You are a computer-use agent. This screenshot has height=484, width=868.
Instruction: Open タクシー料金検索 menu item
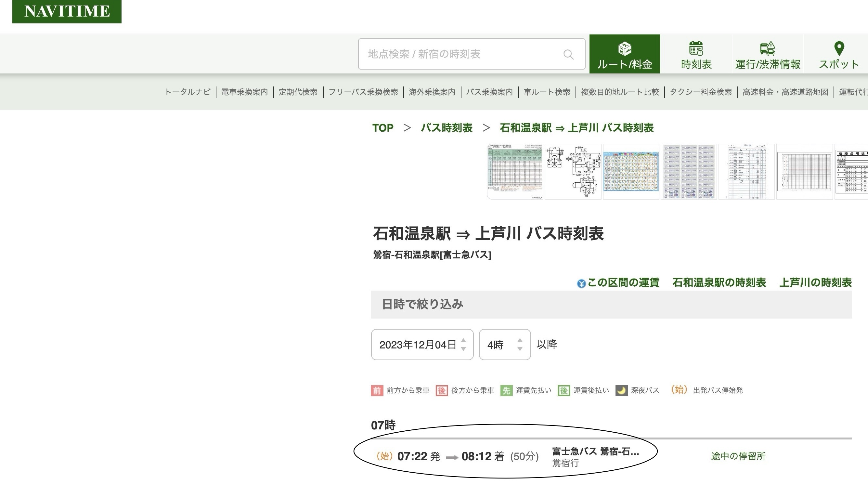[x=701, y=92]
